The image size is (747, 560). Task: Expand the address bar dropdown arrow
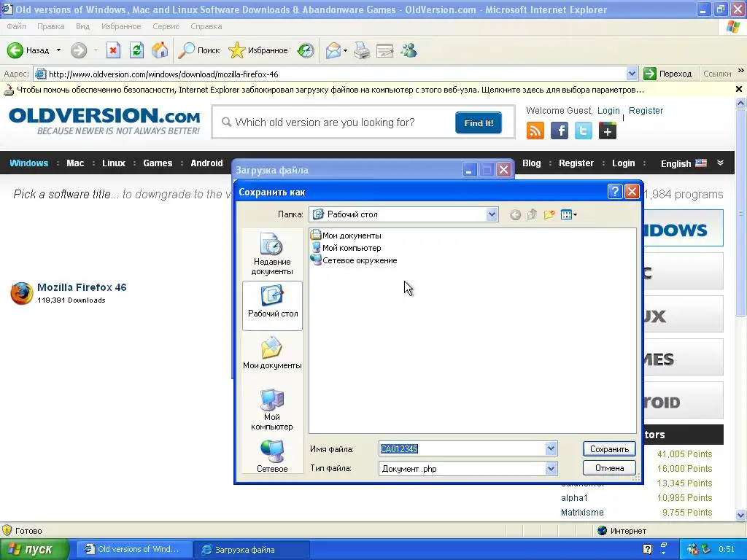click(632, 74)
